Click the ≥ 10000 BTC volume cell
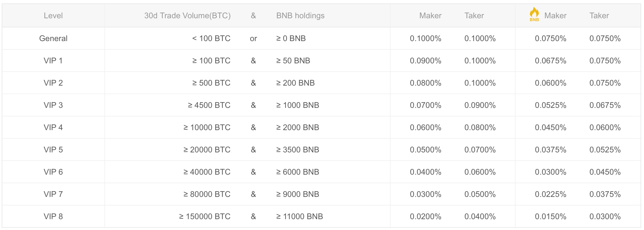Screen dimensions: 644x230 207,128
